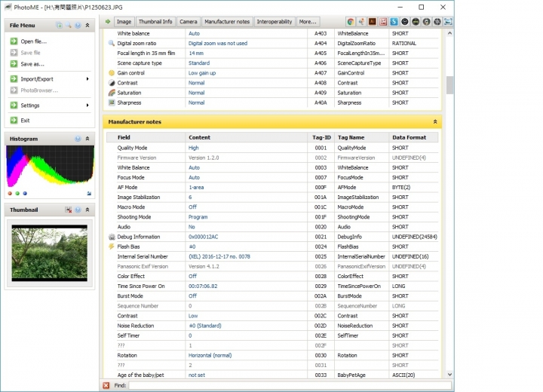
Task: Click the round camera-lens toolbar icon
Action: (426, 22)
